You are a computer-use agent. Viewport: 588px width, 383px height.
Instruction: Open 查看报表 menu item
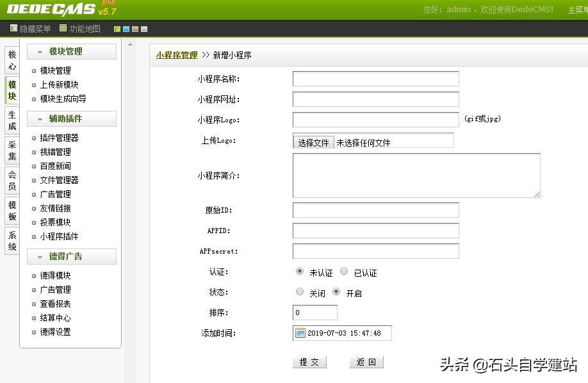click(x=55, y=304)
